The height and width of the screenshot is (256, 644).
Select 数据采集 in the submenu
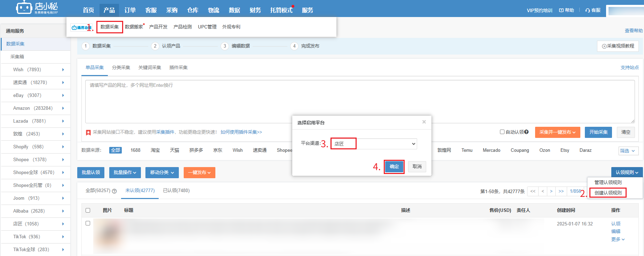tap(110, 27)
